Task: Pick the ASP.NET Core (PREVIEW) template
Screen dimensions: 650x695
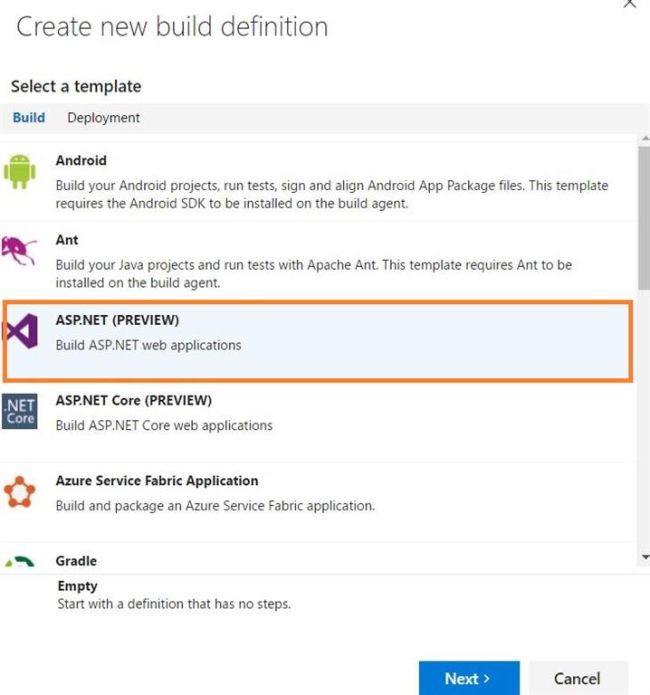Action: click(134, 400)
